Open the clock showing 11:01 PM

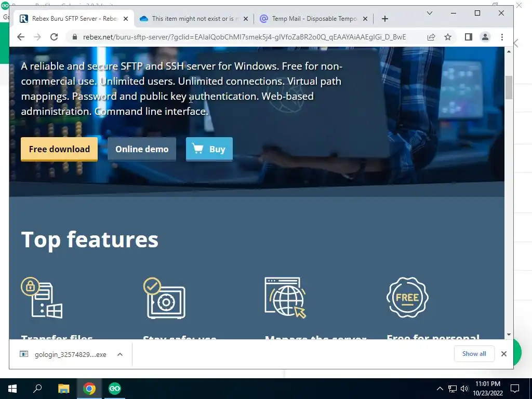click(488, 389)
